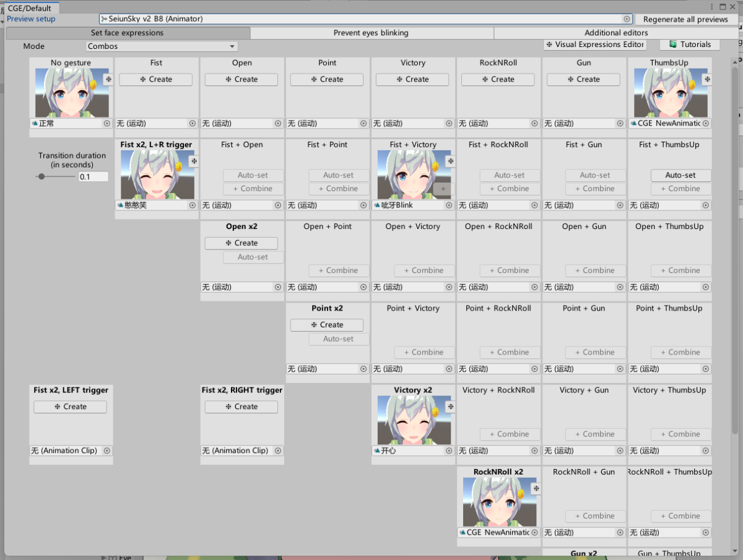This screenshot has width=743, height=560.
Task: Click edit icon beside RockNRoll x2 preview
Action: coord(536,488)
